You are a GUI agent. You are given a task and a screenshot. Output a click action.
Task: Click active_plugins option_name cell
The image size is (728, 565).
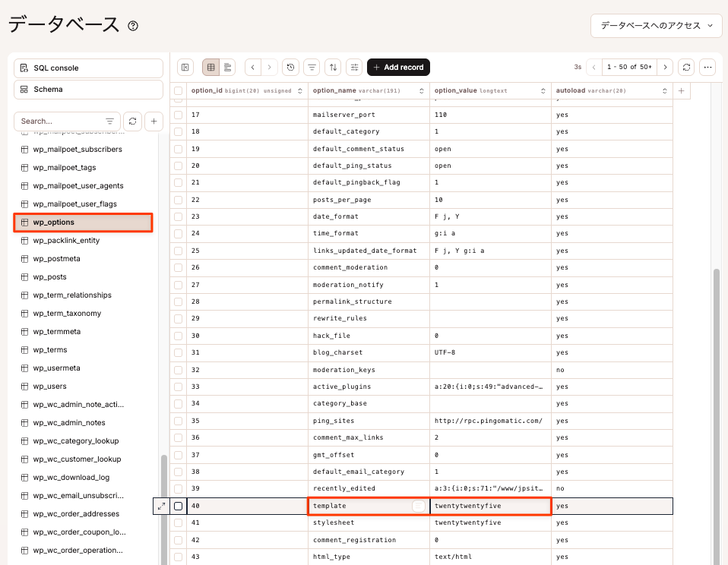pos(369,387)
